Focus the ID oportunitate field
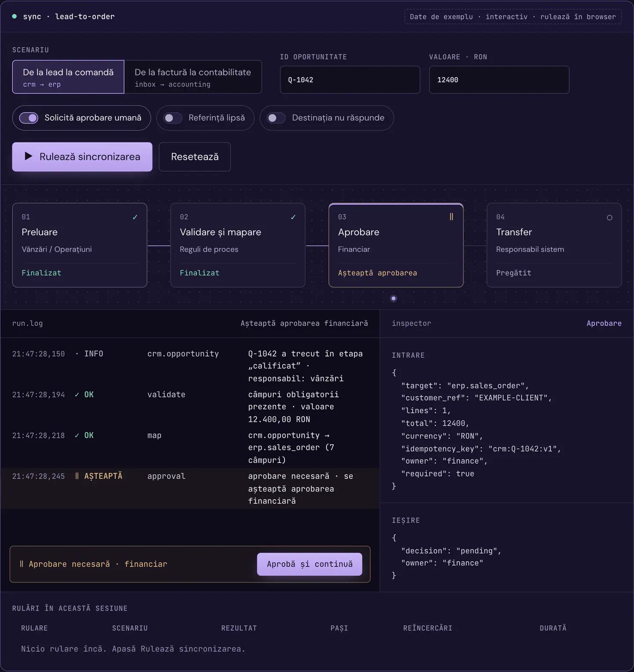This screenshot has height=672, width=634. click(x=350, y=80)
